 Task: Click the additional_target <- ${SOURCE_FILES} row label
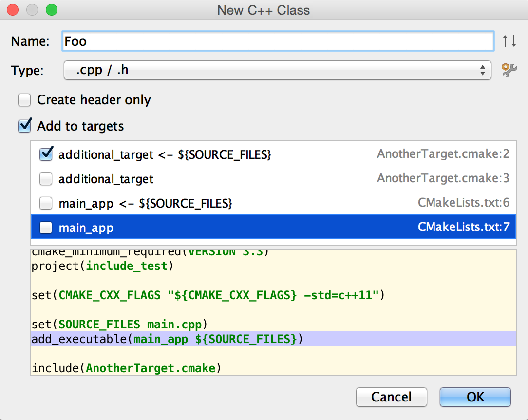(165, 154)
